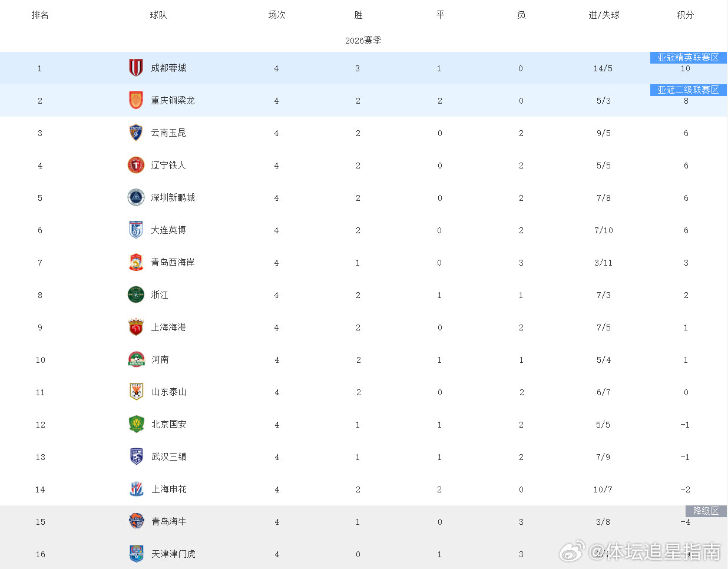Open the 深圳新鹏城 club crest

point(136,197)
